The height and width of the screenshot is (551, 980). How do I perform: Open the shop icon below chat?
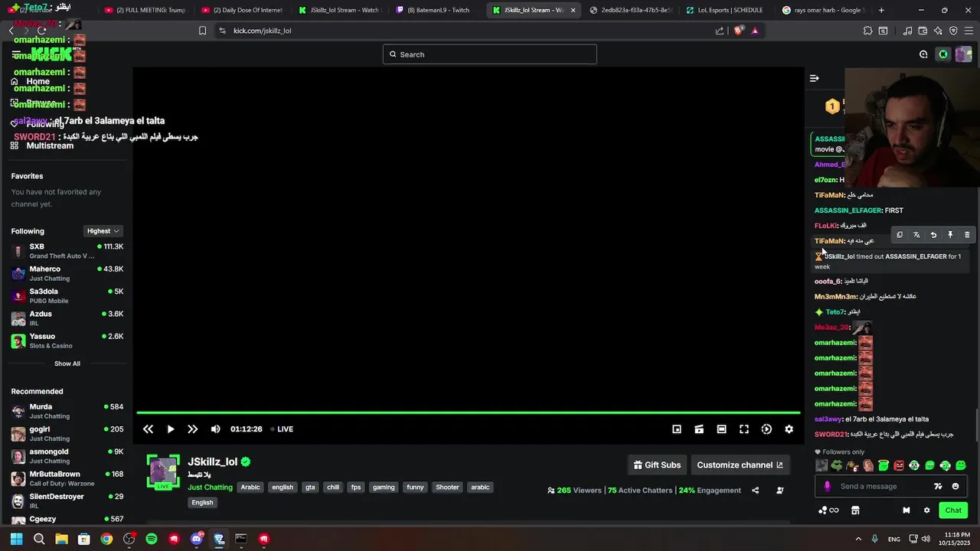click(x=855, y=510)
